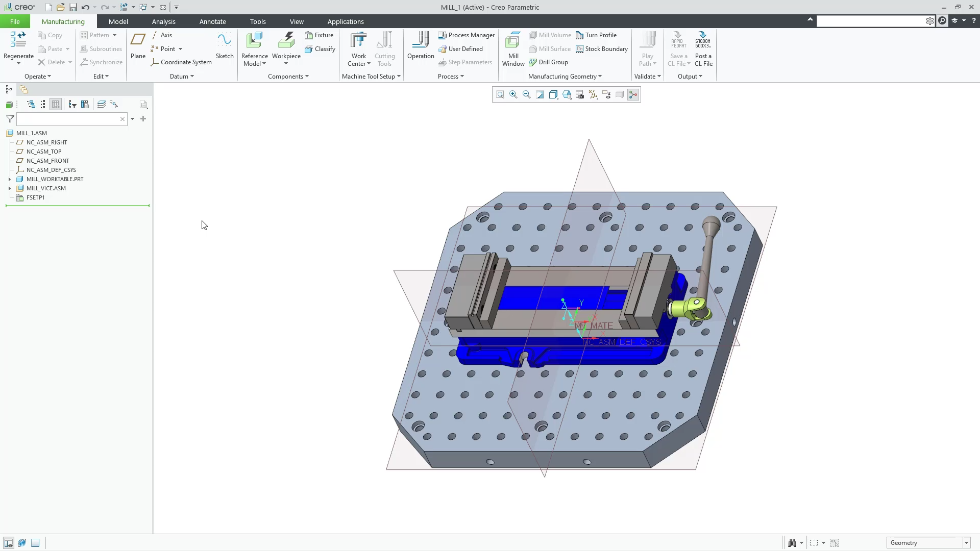The width and height of the screenshot is (980, 551).
Task: Click the User Defined button
Action: click(460, 49)
